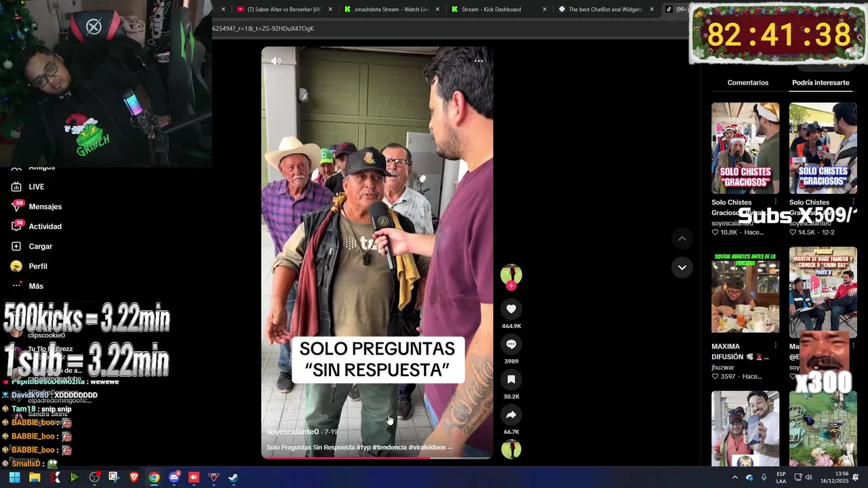This screenshot has width=868, height=488.
Task: Open the three-dot options on the video
Action: [478, 61]
